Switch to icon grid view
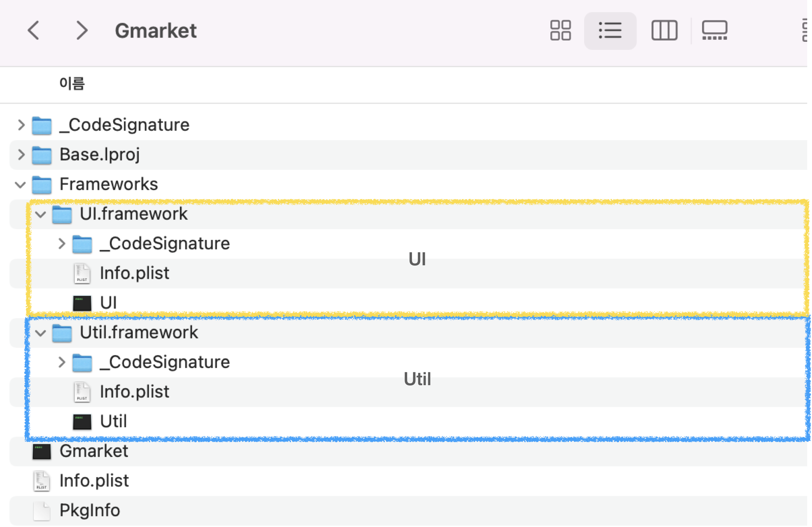 point(560,31)
